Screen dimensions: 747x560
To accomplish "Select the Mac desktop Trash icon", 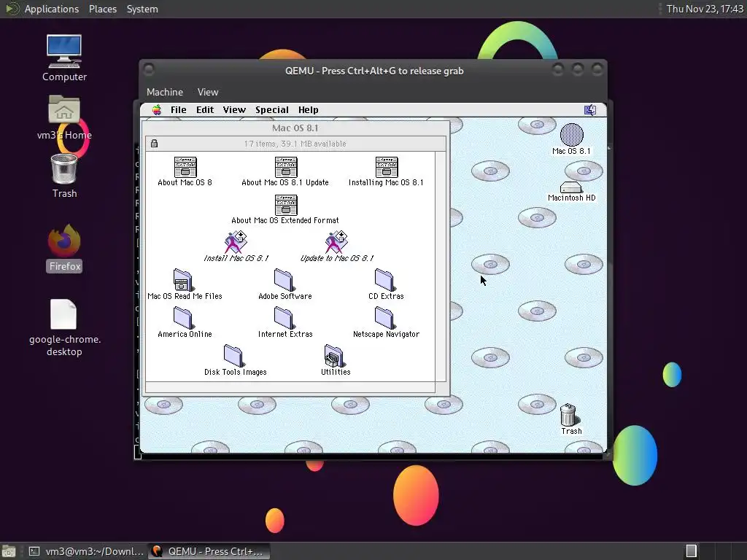I will point(569,414).
